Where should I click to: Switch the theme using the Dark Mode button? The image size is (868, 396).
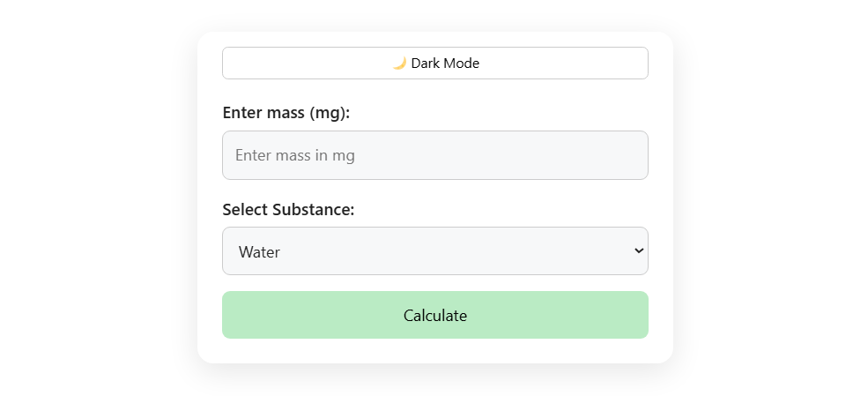[x=435, y=64]
